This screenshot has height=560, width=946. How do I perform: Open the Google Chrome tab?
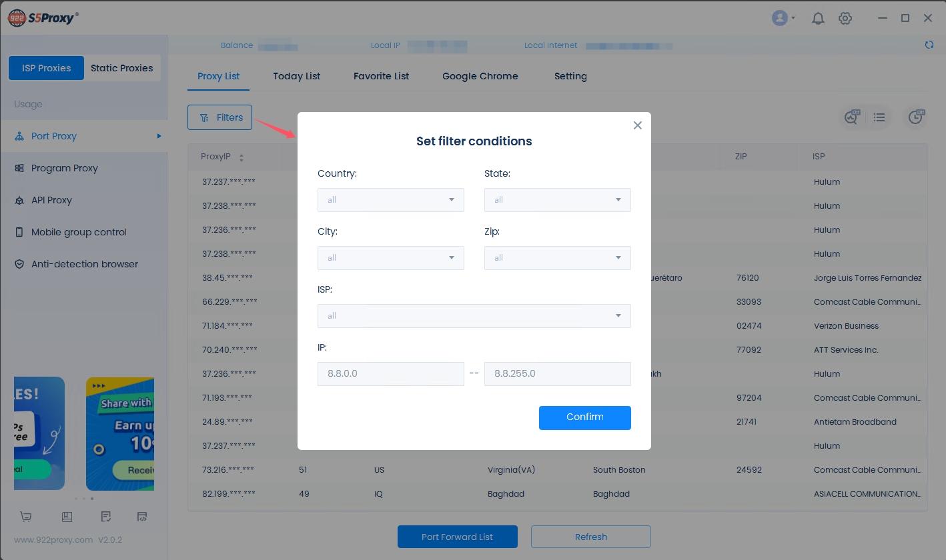480,76
